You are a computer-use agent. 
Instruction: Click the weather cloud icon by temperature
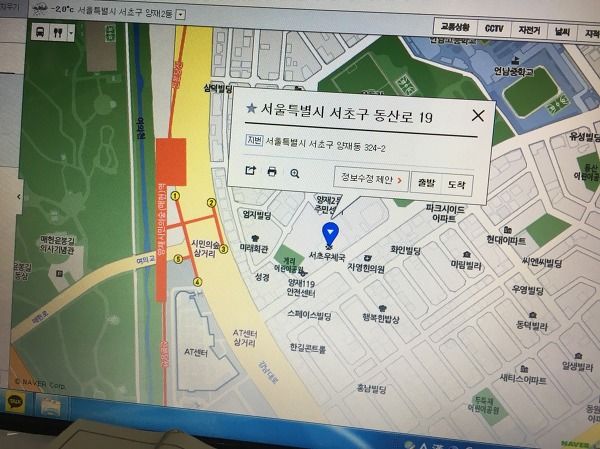tap(41, 8)
